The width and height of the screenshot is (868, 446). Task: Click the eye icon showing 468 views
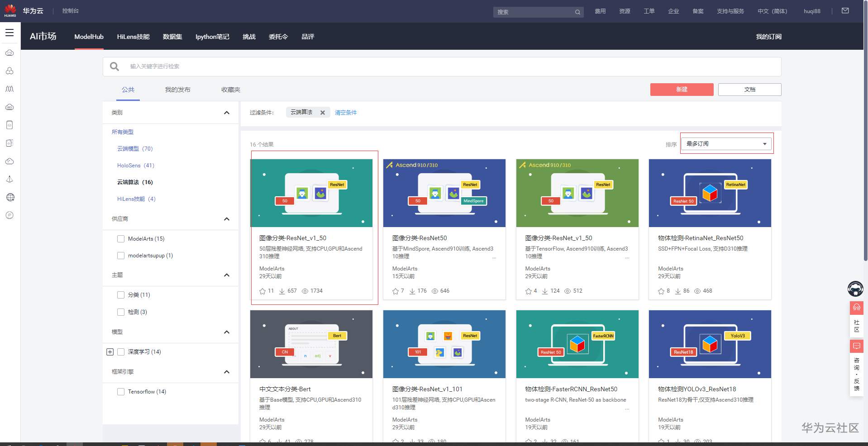tap(697, 291)
